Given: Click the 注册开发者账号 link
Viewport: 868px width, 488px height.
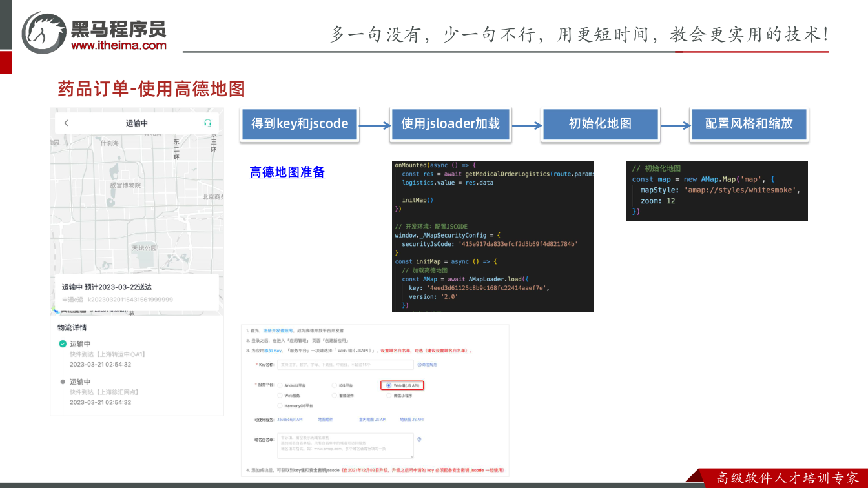Looking at the screenshot, I should point(278,330).
